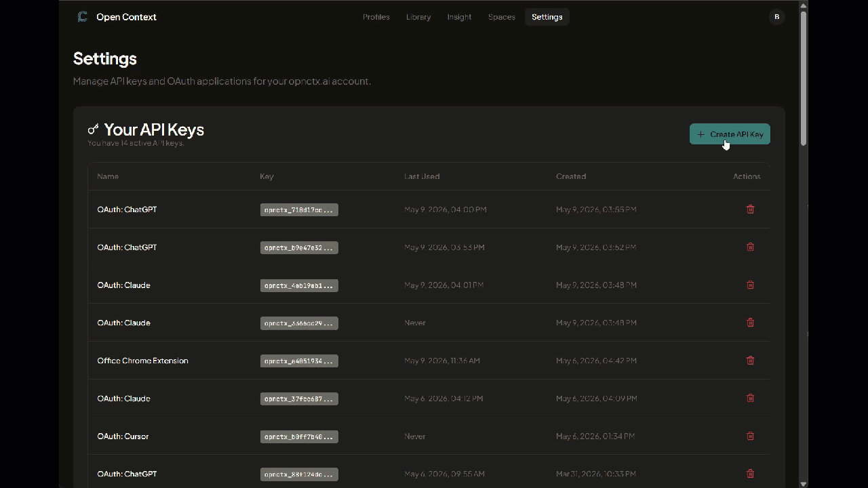868x488 pixels.
Task: Click last used May 9, 2026, 11:36 AM
Action: [x=442, y=361]
